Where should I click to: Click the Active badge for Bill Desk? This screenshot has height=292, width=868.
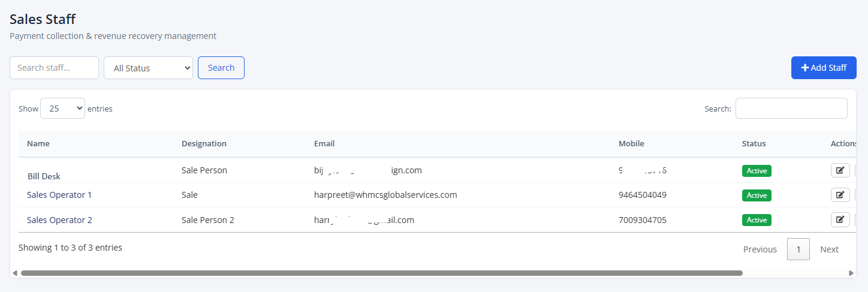pyautogui.click(x=757, y=171)
